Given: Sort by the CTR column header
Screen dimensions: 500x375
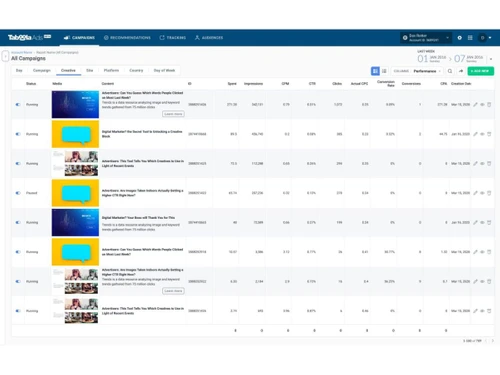Looking at the screenshot, I should pos(312,84).
